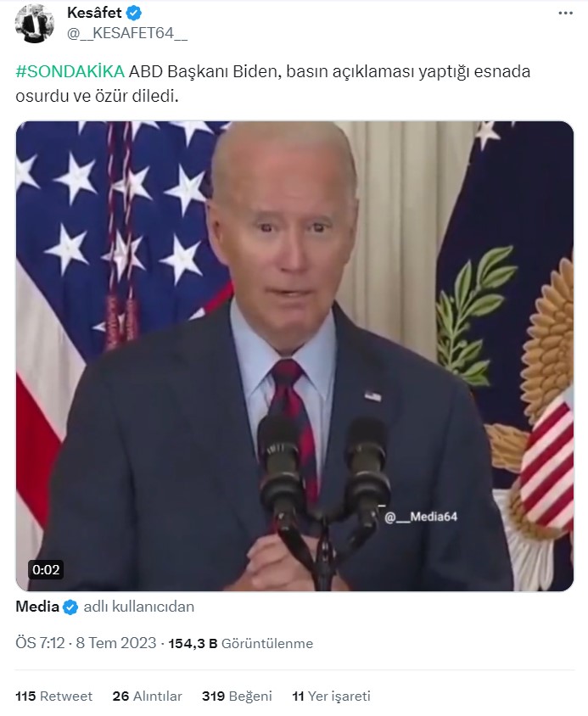
Task: Open the Media source account link
Action: click(37, 607)
